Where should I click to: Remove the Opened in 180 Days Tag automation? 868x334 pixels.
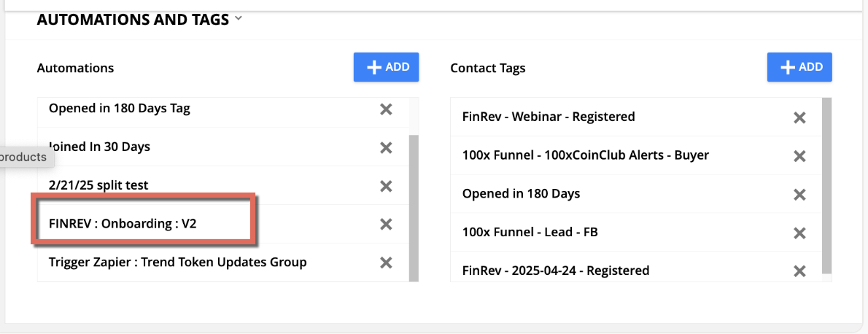point(387,109)
